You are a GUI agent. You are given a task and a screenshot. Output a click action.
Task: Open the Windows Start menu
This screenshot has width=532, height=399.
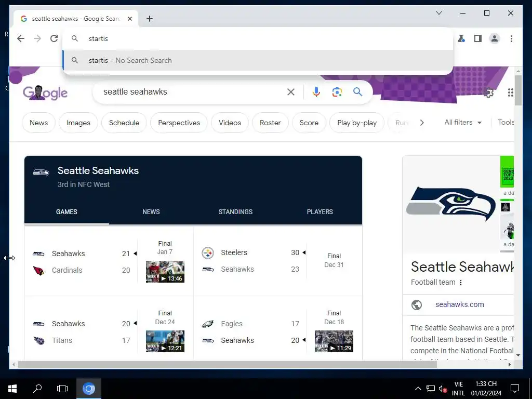tap(12, 389)
